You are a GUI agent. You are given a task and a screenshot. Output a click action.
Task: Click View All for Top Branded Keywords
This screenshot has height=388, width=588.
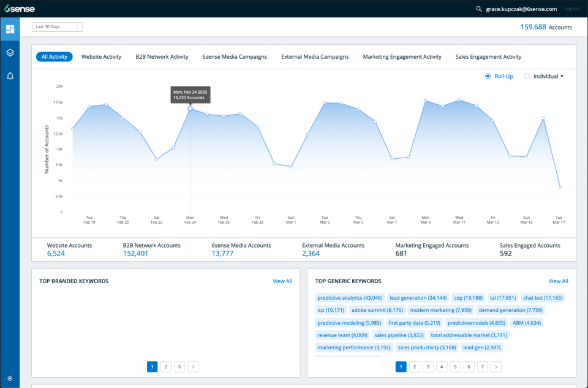pos(282,281)
